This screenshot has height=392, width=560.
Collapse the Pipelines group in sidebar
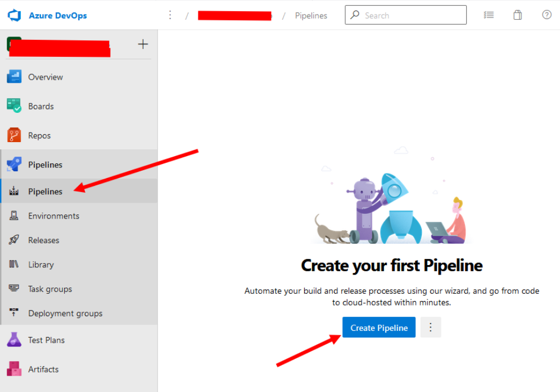click(79, 165)
